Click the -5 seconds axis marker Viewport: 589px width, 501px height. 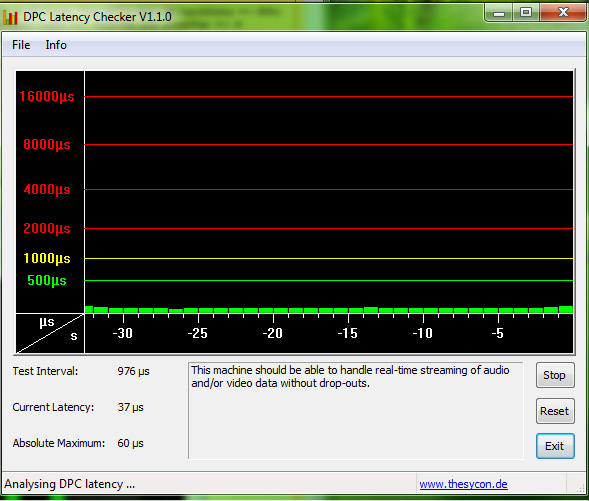coord(497,333)
